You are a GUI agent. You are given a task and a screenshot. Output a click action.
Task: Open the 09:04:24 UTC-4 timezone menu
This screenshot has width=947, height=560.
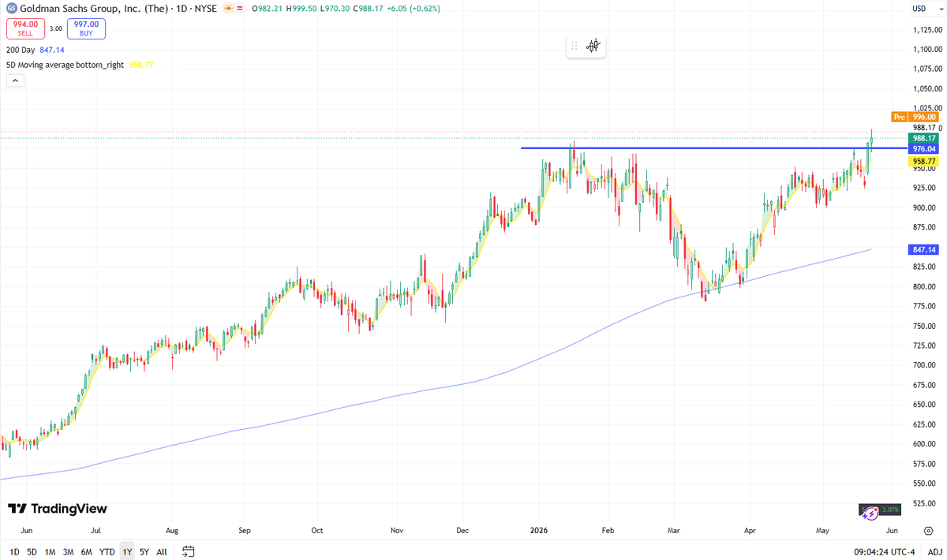885,551
